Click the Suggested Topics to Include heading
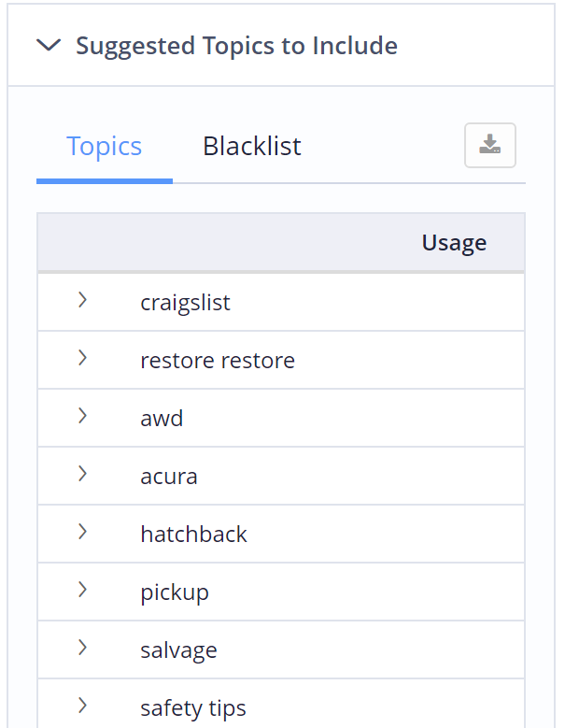Viewport: 565px width, 728px height. pos(236,46)
